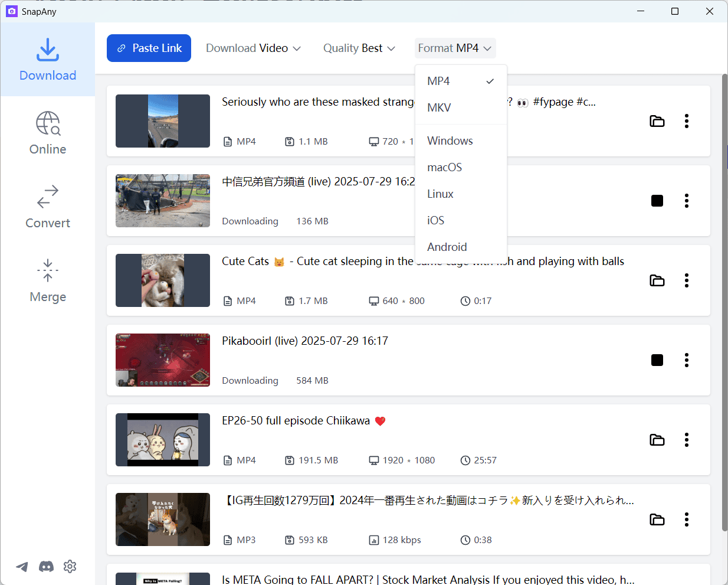Choose Android in format menu

461,247
